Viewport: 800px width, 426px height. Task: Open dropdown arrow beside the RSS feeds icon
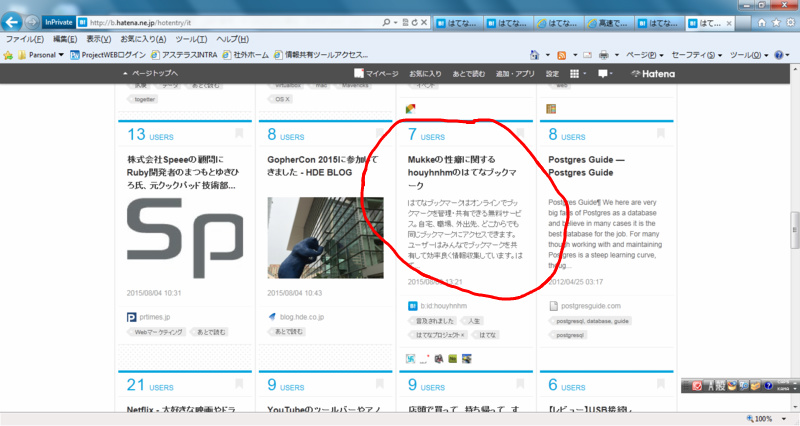pyautogui.click(x=575, y=55)
